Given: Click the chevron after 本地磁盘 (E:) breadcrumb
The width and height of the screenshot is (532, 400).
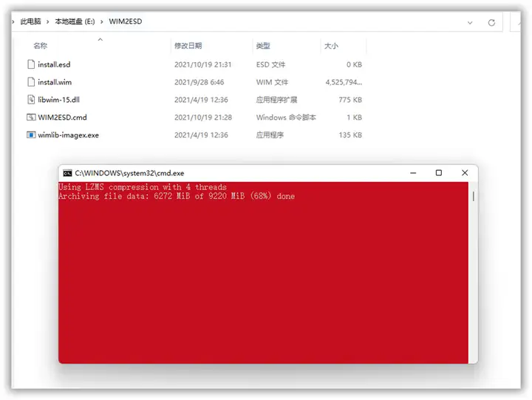Looking at the screenshot, I should point(101,21).
